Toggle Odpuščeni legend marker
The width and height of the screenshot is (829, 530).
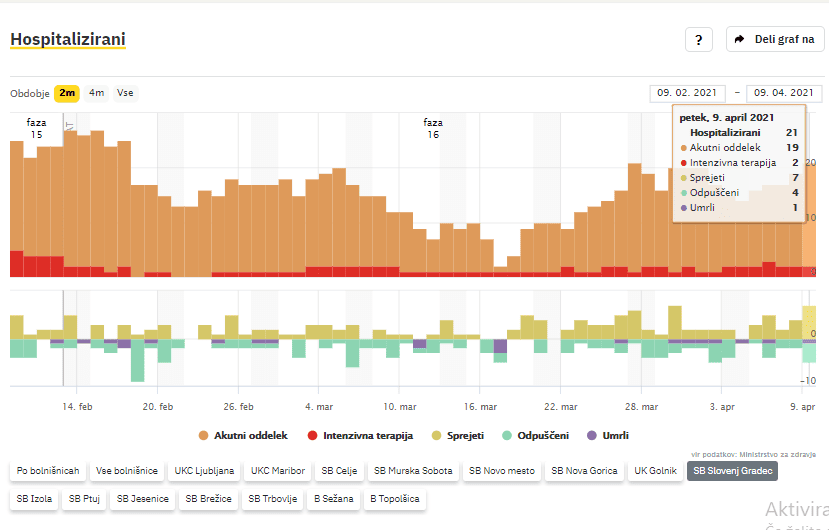click(535, 435)
